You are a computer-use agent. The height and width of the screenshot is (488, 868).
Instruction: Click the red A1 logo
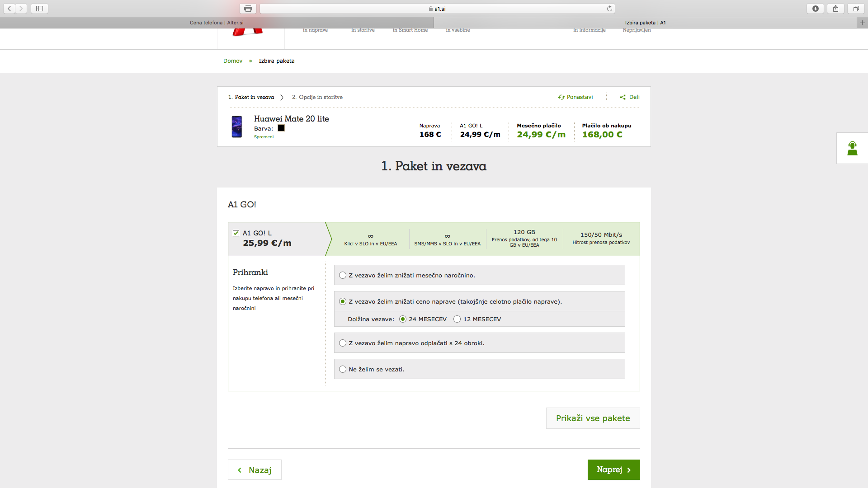click(247, 32)
